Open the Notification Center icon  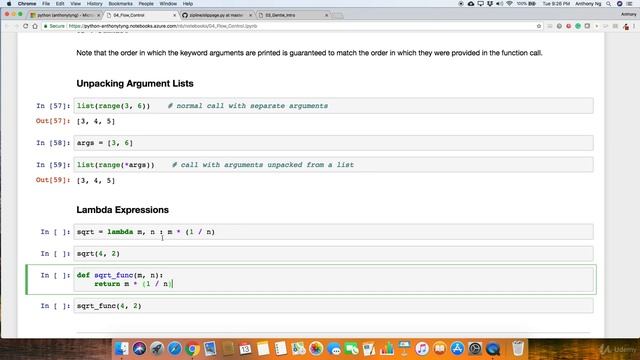pyautogui.click(x=629, y=4)
